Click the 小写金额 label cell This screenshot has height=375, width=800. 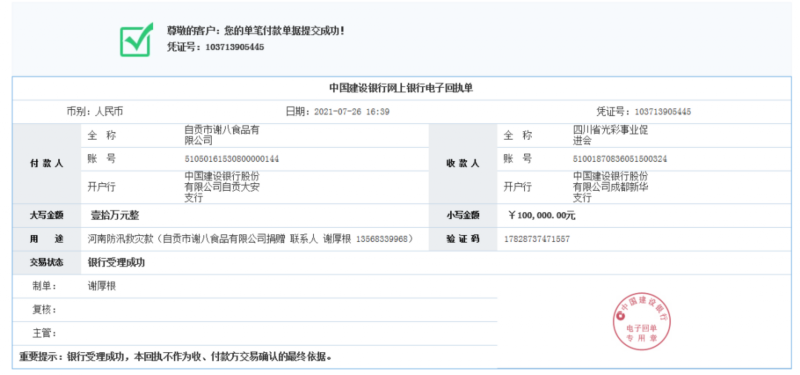[463, 215]
